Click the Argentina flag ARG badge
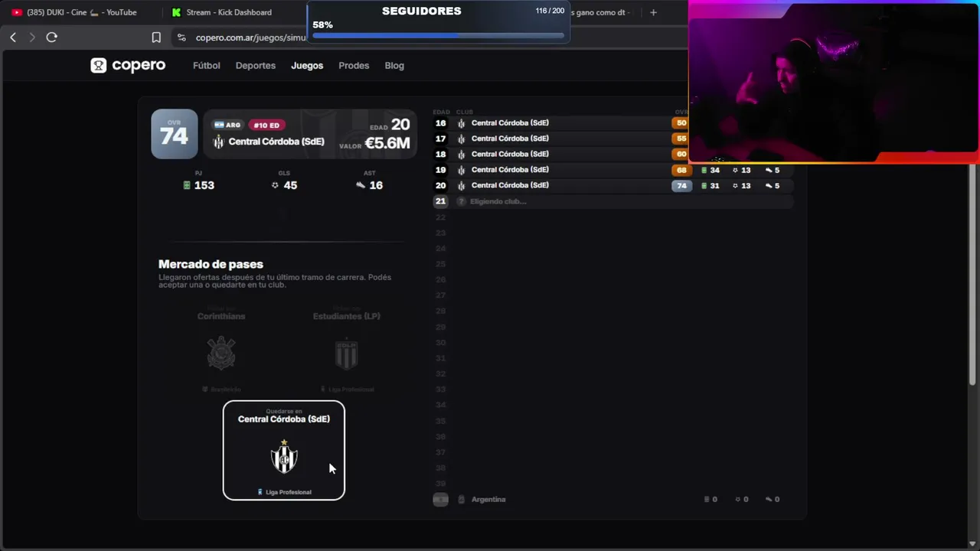The width and height of the screenshot is (980, 551). click(x=227, y=125)
